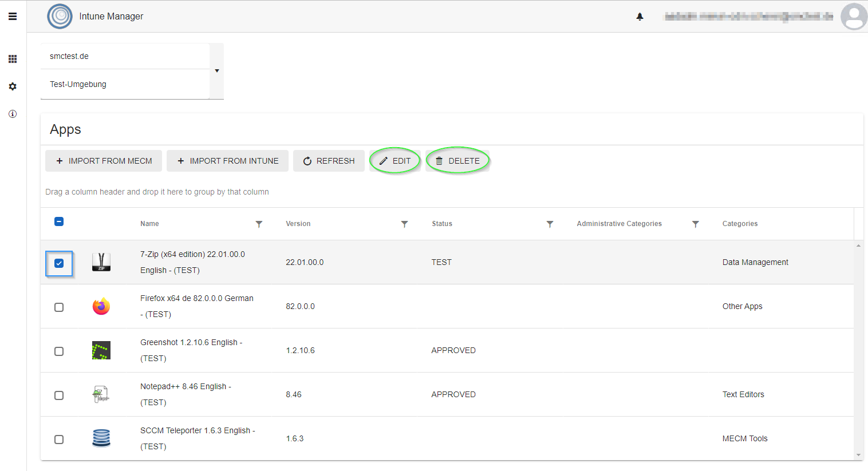Open the Version column filter
The height and width of the screenshot is (471, 868).
coord(404,224)
